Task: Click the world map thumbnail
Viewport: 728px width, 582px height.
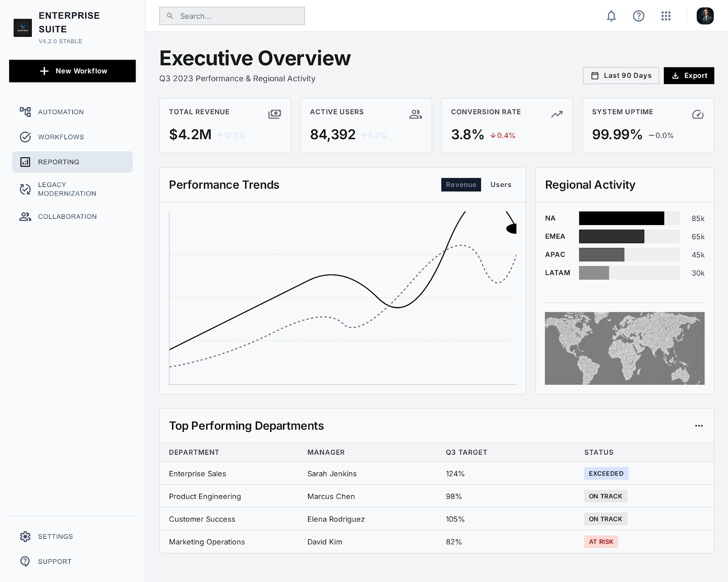Action: (625, 348)
